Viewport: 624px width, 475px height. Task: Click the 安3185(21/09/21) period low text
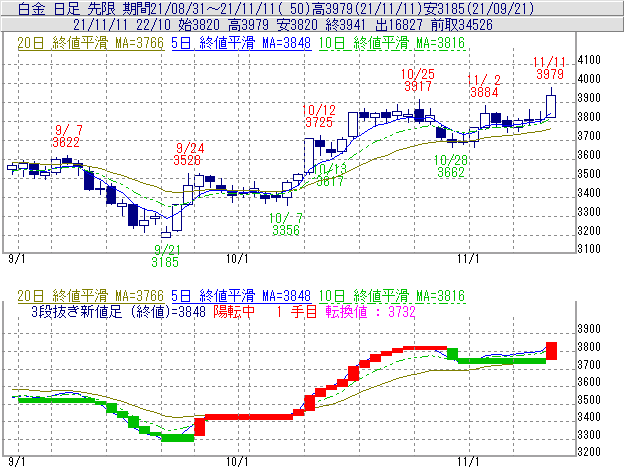click(478, 8)
